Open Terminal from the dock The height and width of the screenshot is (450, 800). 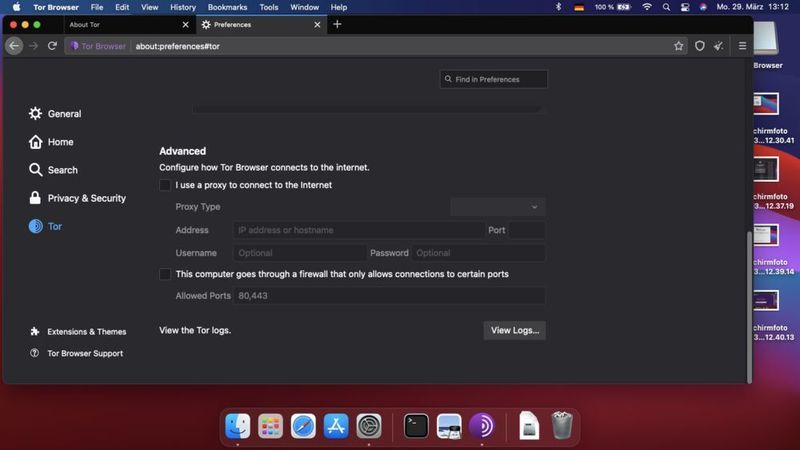[416, 426]
